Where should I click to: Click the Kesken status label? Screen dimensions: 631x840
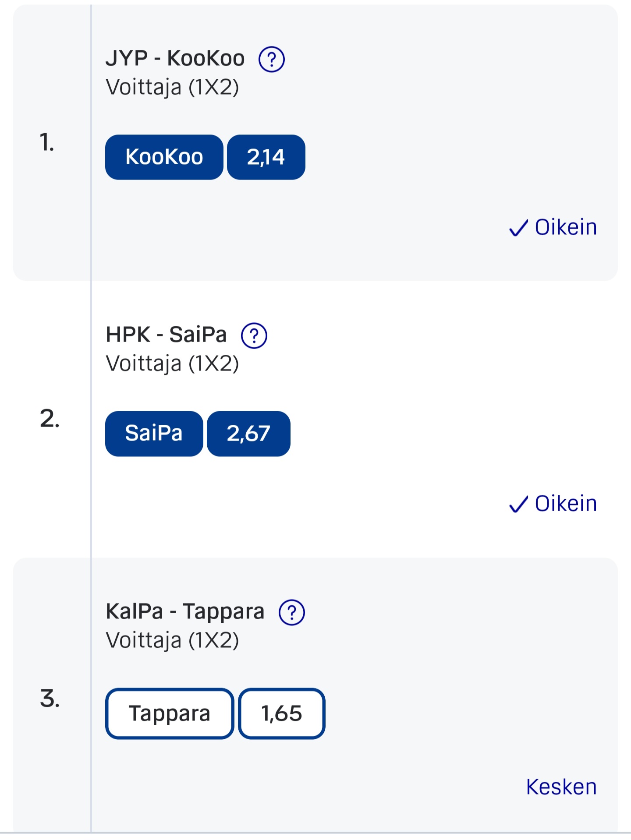click(561, 787)
